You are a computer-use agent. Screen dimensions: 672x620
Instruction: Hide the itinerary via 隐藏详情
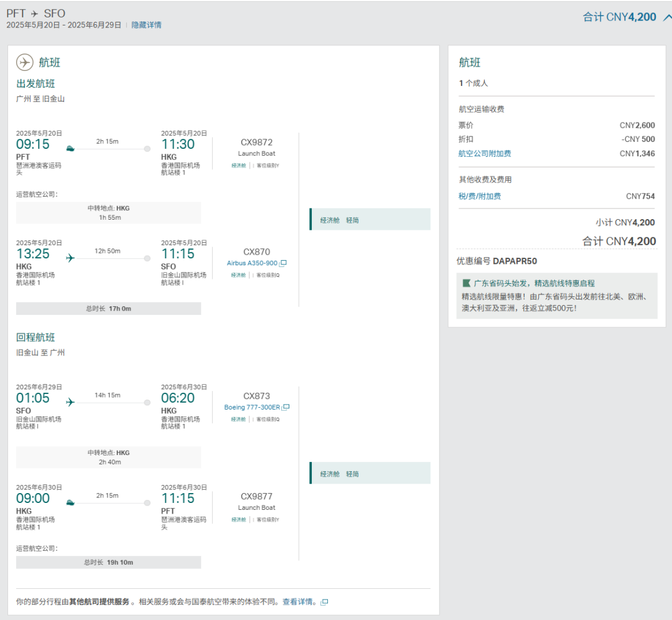[x=146, y=25]
